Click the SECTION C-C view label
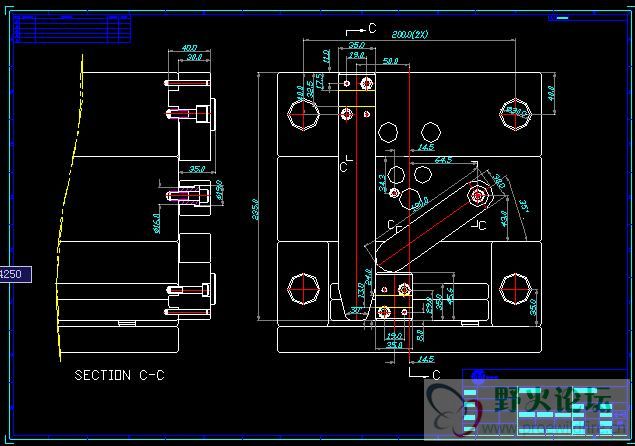 coord(119,375)
